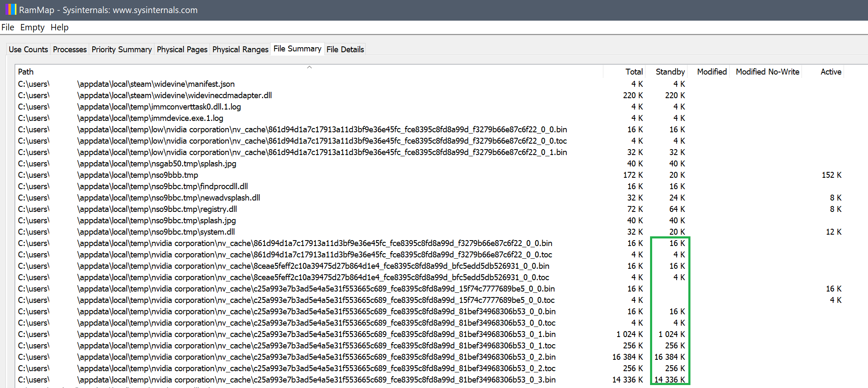This screenshot has height=388, width=868.
Task: Switch to the Processes tab
Action: coord(70,49)
